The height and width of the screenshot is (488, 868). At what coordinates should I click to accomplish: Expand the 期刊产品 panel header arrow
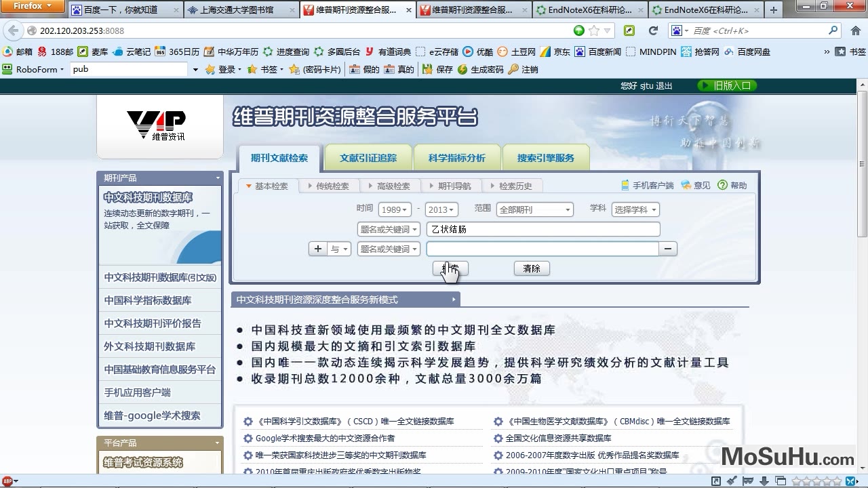coord(218,178)
